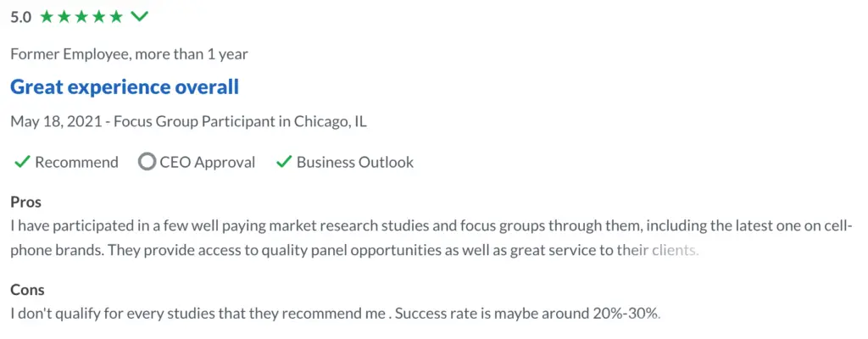Click the "Former Employee, more than 1 year" line
The image size is (868, 339).
129,54
